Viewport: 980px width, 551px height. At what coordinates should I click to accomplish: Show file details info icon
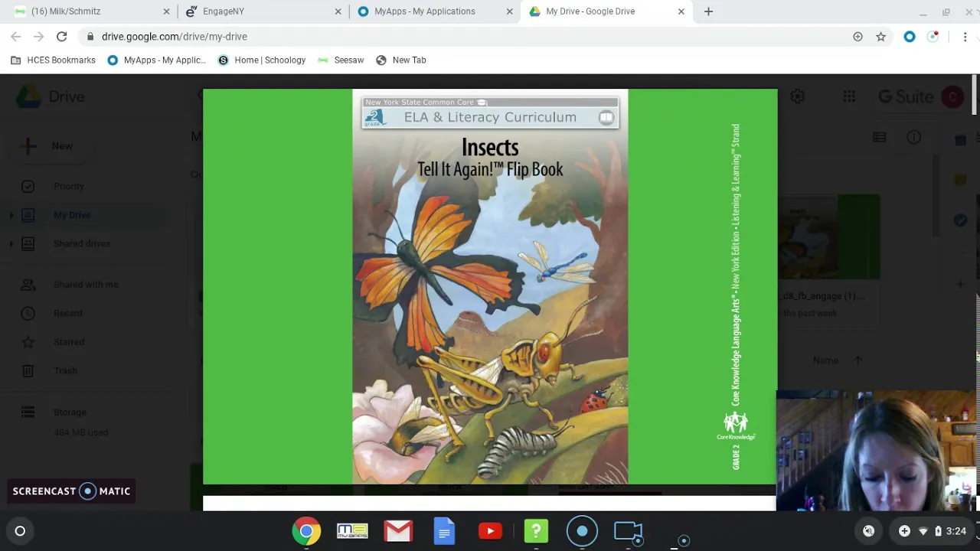point(913,137)
